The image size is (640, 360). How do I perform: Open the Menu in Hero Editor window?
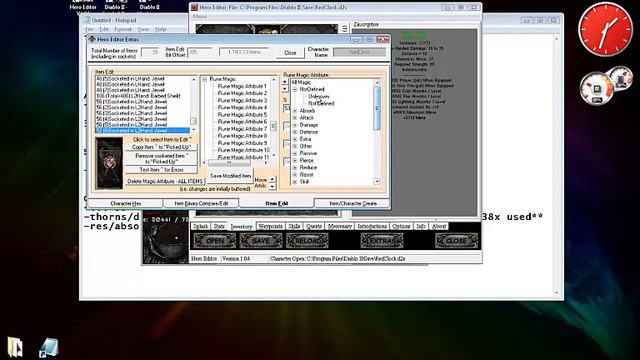click(200, 17)
